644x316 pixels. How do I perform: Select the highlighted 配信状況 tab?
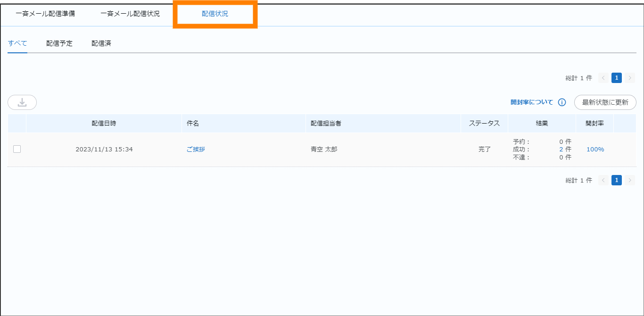[x=215, y=14]
